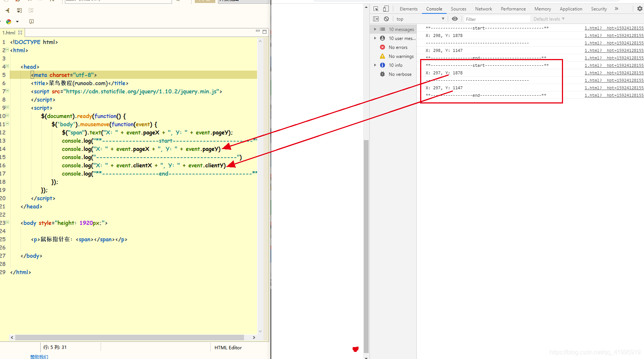Collapse the document.ready fold marker

[7, 115]
